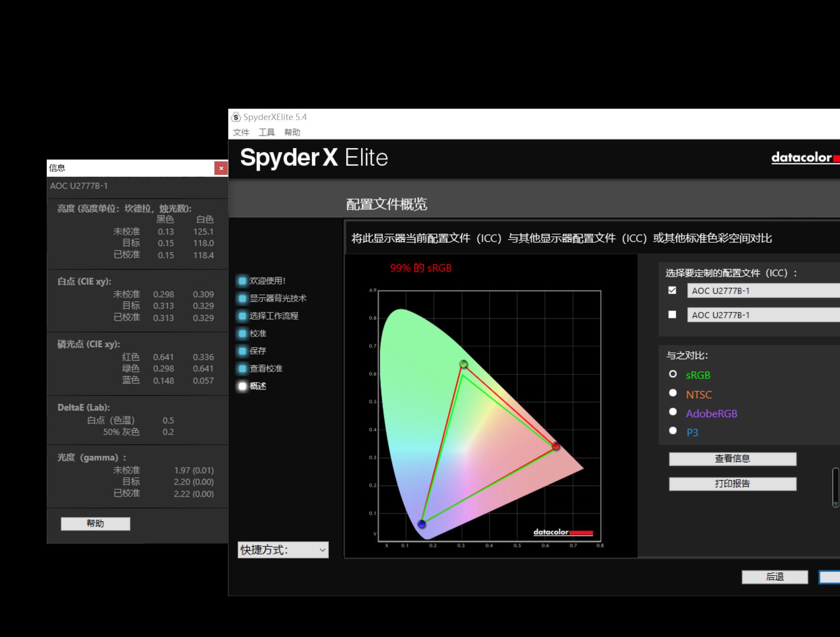Viewport: 840px width, 637px height.
Task: Uncheck the first AOC U2777B-1 profile checkbox
Action: [x=672, y=290]
